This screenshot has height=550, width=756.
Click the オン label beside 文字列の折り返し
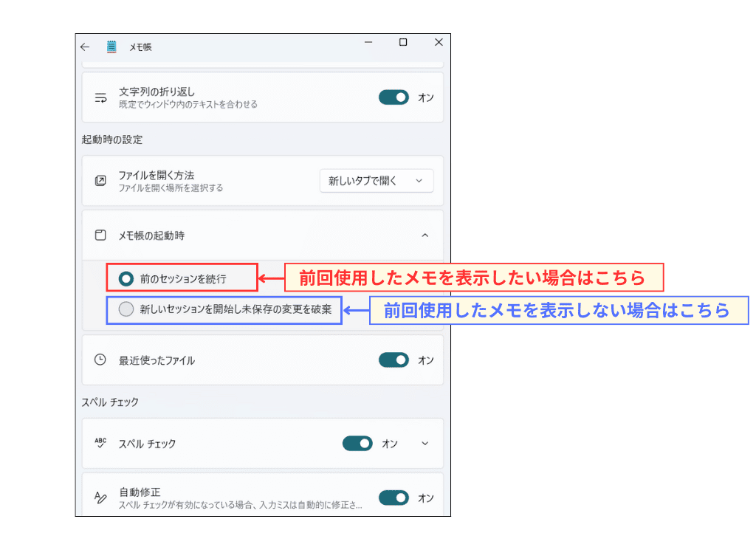(x=426, y=97)
